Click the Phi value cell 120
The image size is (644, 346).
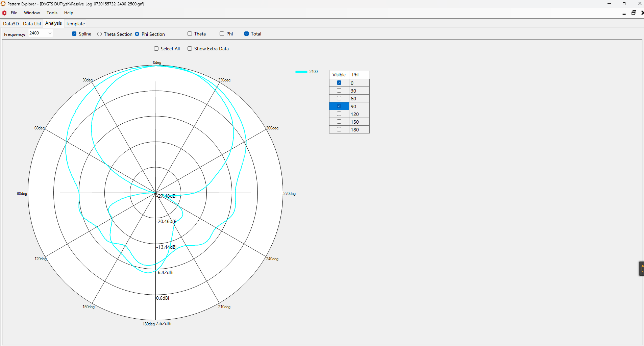coord(359,114)
